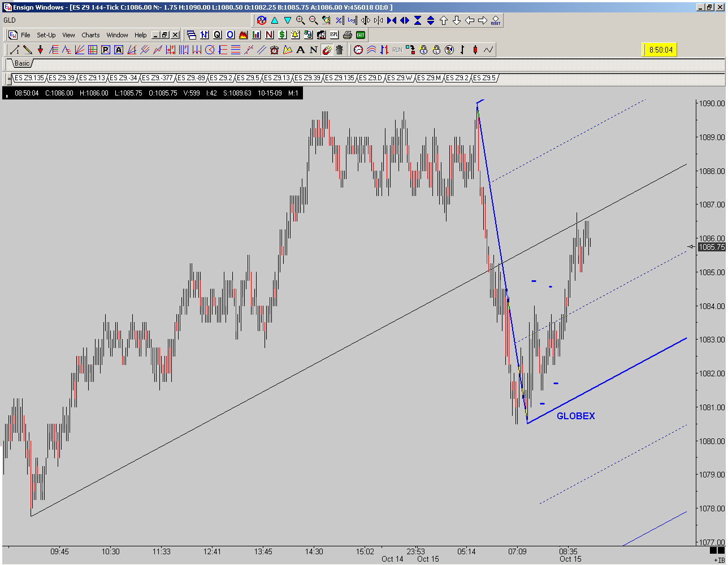Click the yellow 8:50:04 clock display
Image resolution: width=728 pixels, height=565 pixels.
pyautogui.click(x=660, y=50)
